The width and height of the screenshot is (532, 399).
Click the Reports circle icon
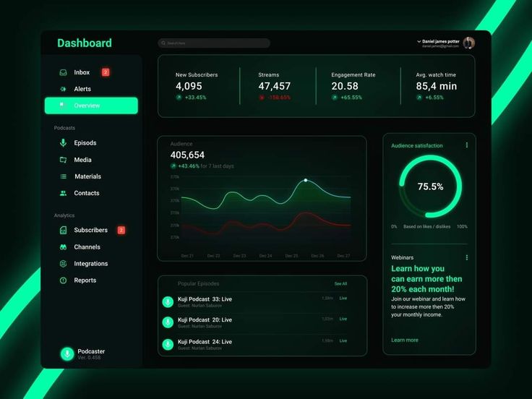[63, 280]
